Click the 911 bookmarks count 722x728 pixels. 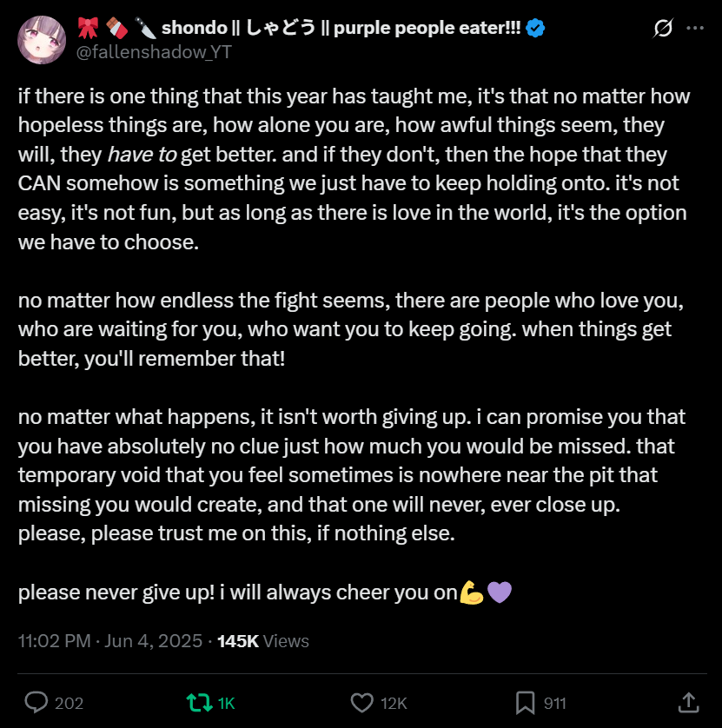pyautogui.click(x=555, y=704)
